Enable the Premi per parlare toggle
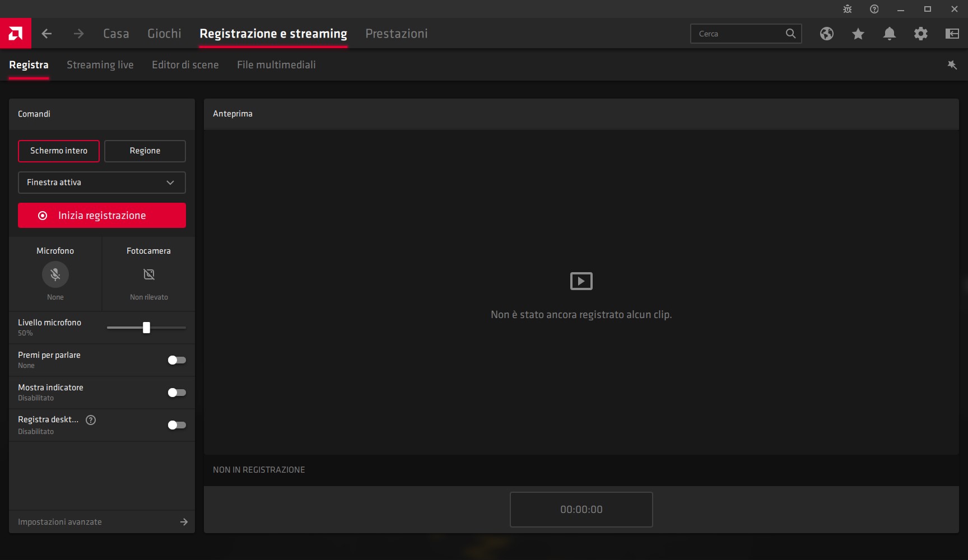The width and height of the screenshot is (968, 560). click(176, 360)
